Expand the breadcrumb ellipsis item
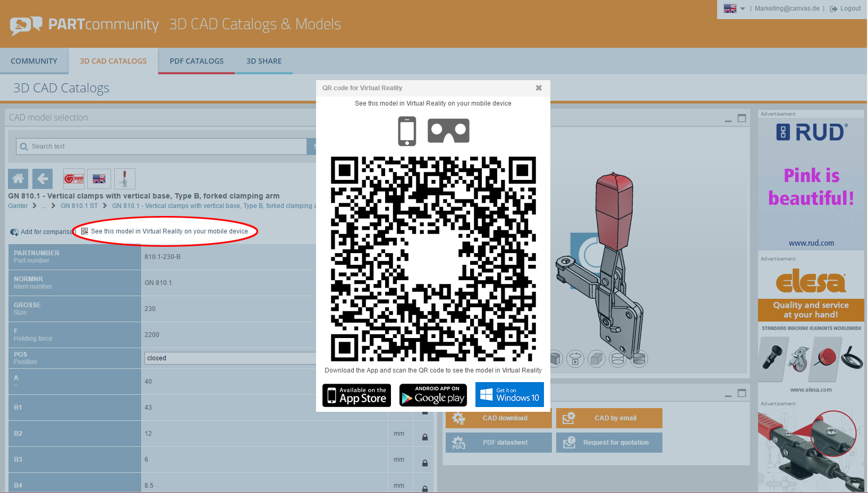The height and width of the screenshot is (493, 868). coord(45,206)
